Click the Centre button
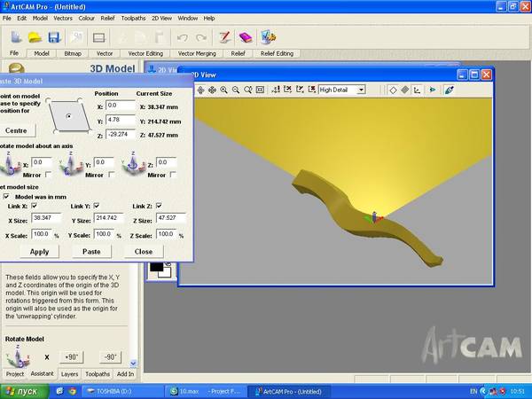This screenshot has width=532, height=399. tap(16, 130)
